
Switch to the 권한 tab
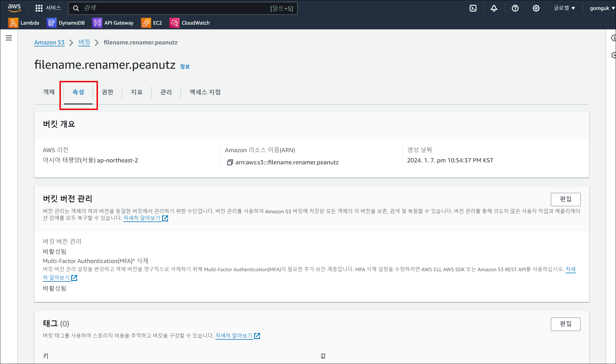point(108,92)
